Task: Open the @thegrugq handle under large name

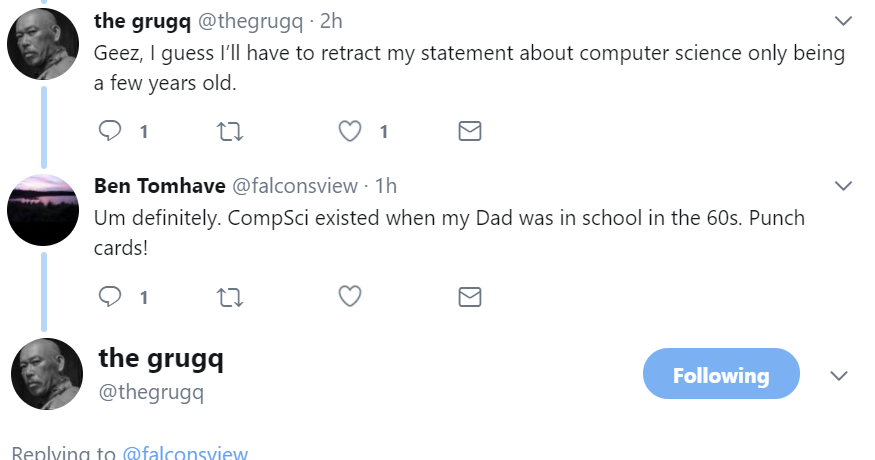Action: coord(151,392)
